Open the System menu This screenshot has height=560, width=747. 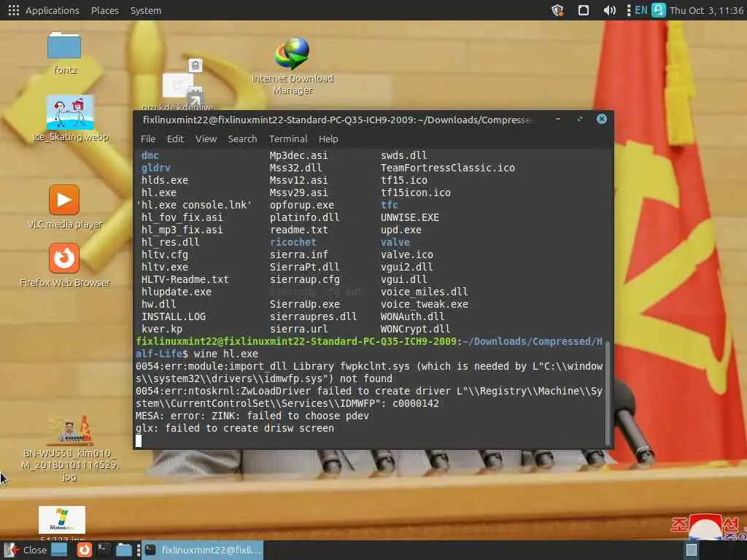(146, 10)
